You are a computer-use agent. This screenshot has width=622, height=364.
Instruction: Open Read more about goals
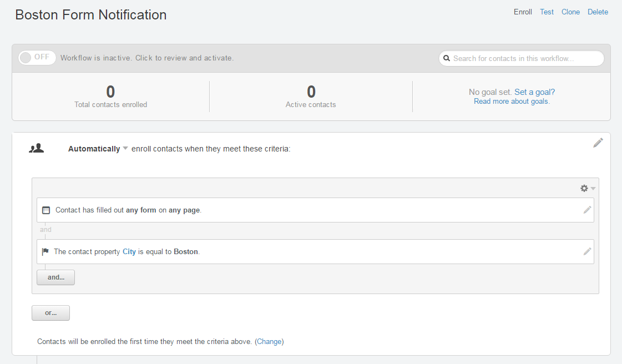point(511,101)
